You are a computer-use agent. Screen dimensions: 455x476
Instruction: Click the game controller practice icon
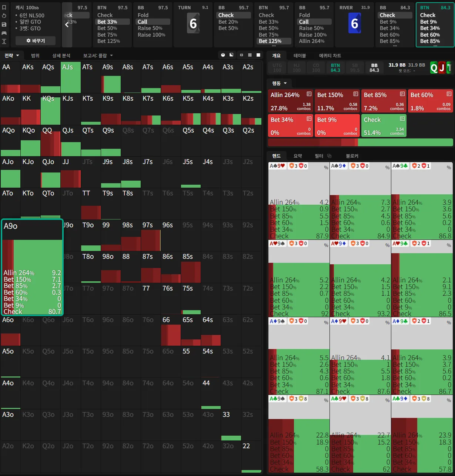(x=4, y=33)
